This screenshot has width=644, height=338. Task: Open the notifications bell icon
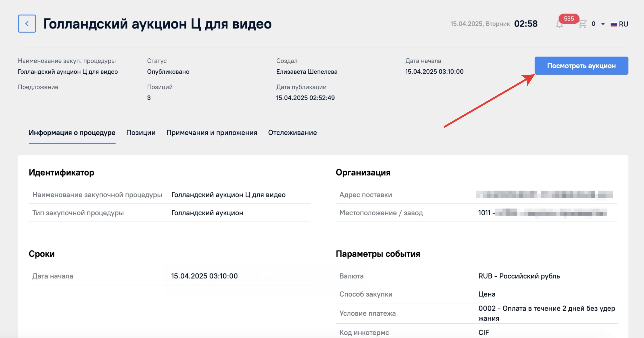559,24
